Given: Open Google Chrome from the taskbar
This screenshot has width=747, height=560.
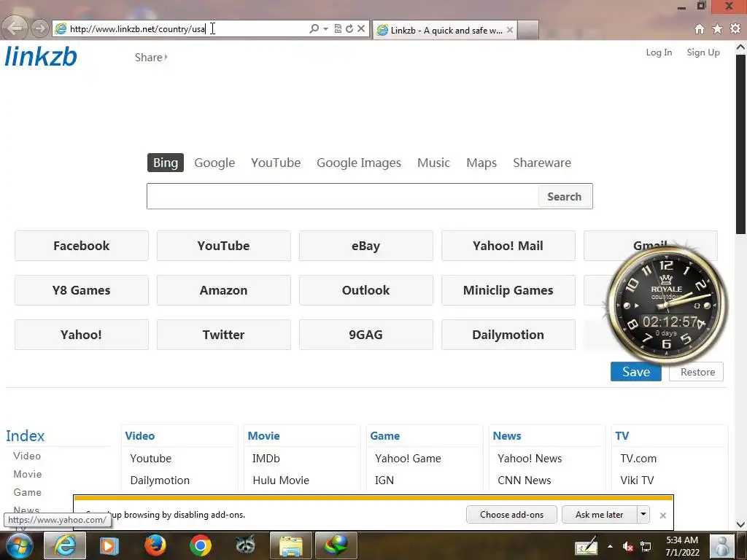Looking at the screenshot, I should point(201,545).
